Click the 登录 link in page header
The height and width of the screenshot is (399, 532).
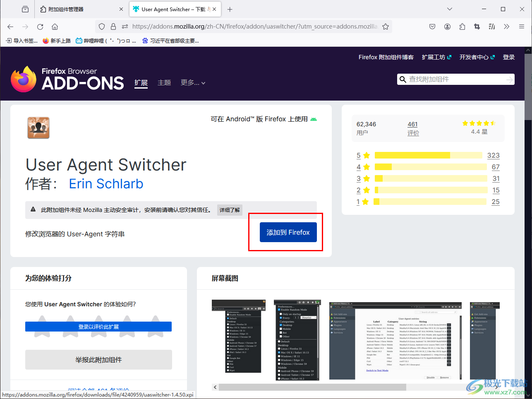tap(509, 57)
